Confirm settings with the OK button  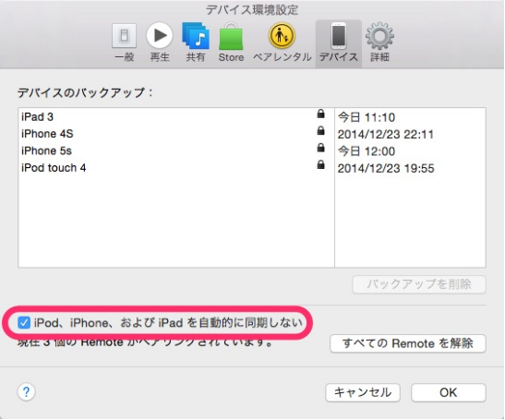coord(449,392)
